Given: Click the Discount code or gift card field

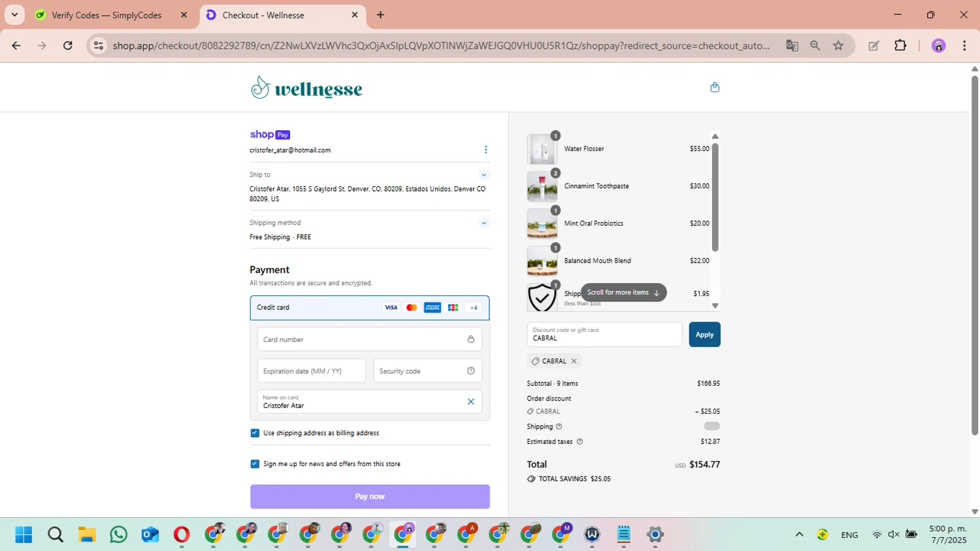Looking at the screenshot, I should pos(604,335).
